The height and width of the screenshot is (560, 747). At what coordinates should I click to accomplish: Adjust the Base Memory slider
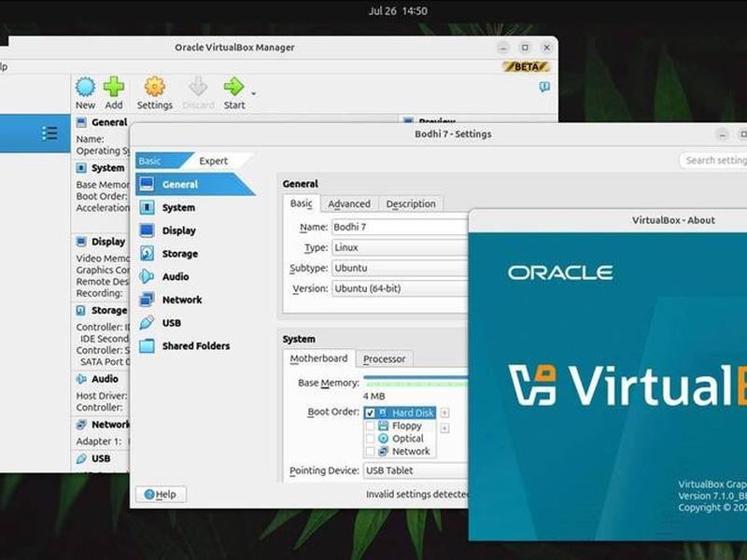416,381
